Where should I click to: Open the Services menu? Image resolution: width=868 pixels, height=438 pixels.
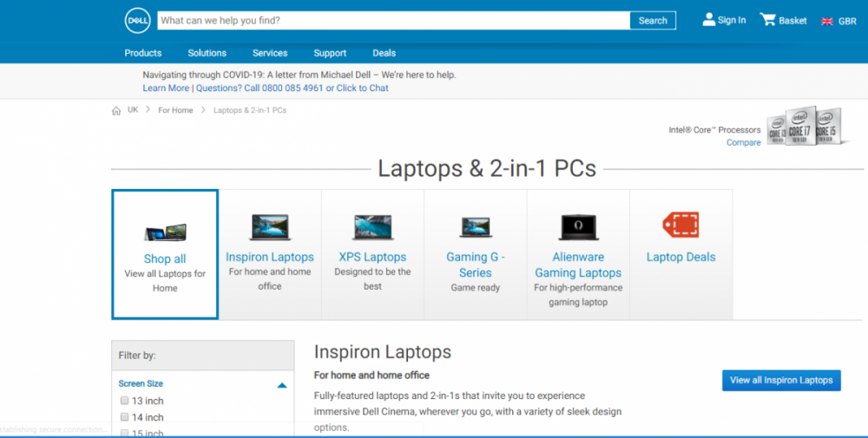[x=270, y=53]
